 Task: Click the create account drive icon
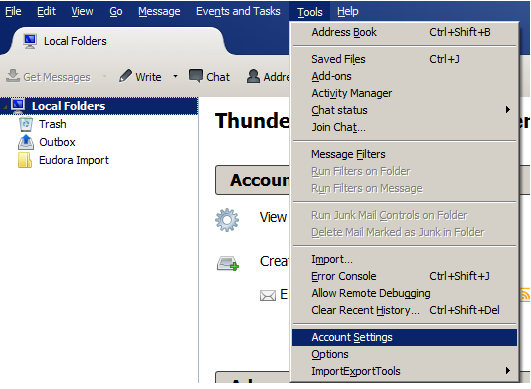click(228, 263)
